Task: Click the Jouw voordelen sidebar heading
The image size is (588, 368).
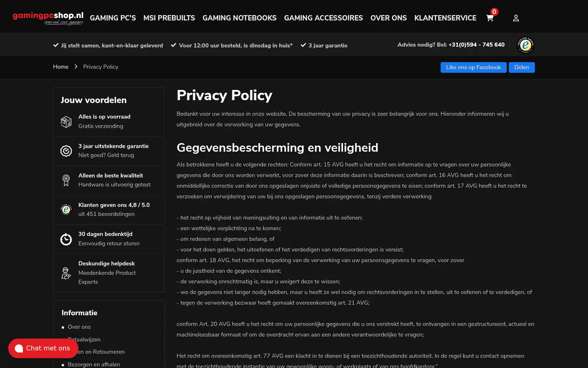Action: (x=94, y=100)
